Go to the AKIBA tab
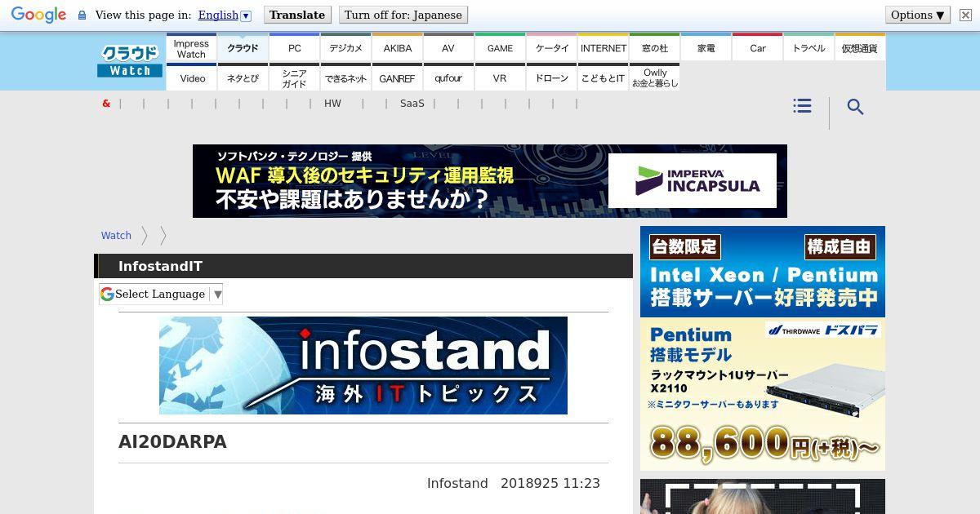The width and height of the screenshot is (980, 514). [x=398, y=48]
